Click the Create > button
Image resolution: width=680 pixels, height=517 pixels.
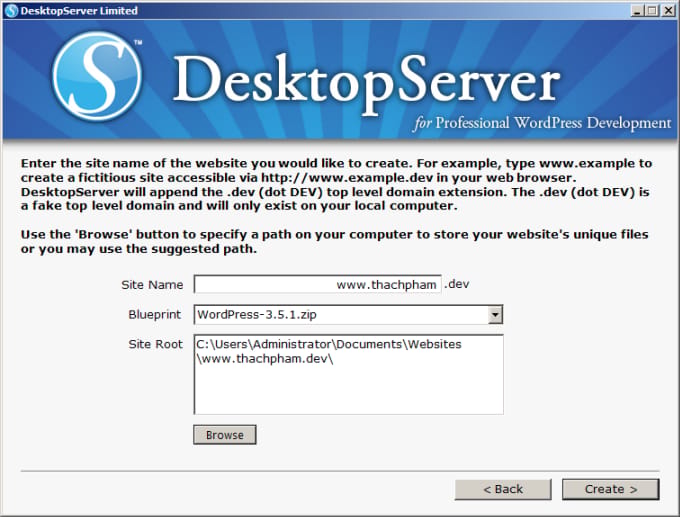[611, 489]
